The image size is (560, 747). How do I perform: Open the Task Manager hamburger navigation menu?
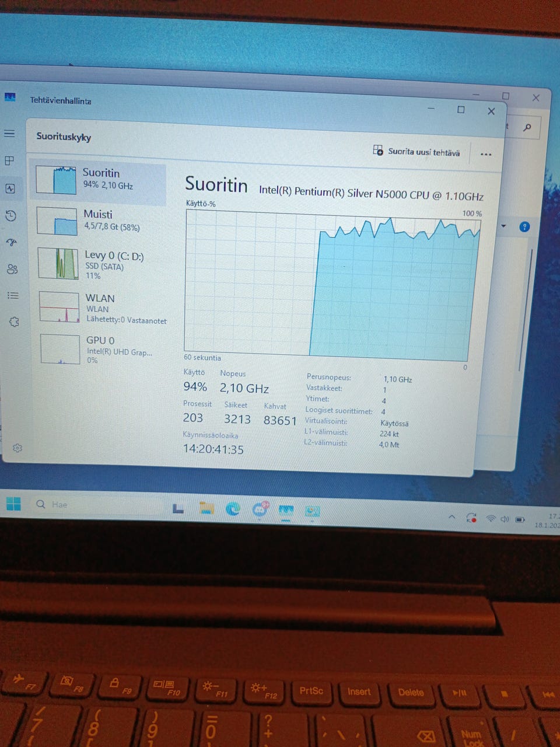[x=9, y=134]
